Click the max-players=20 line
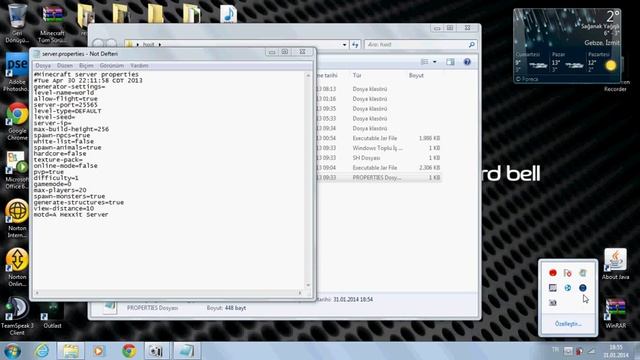The width and height of the screenshot is (640, 360). coord(60,190)
